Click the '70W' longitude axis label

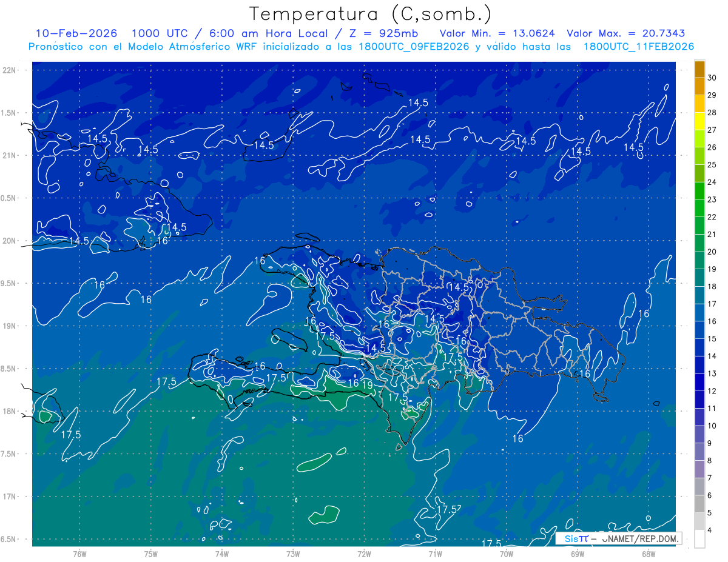pyautogui.click(x=507, y=553)
